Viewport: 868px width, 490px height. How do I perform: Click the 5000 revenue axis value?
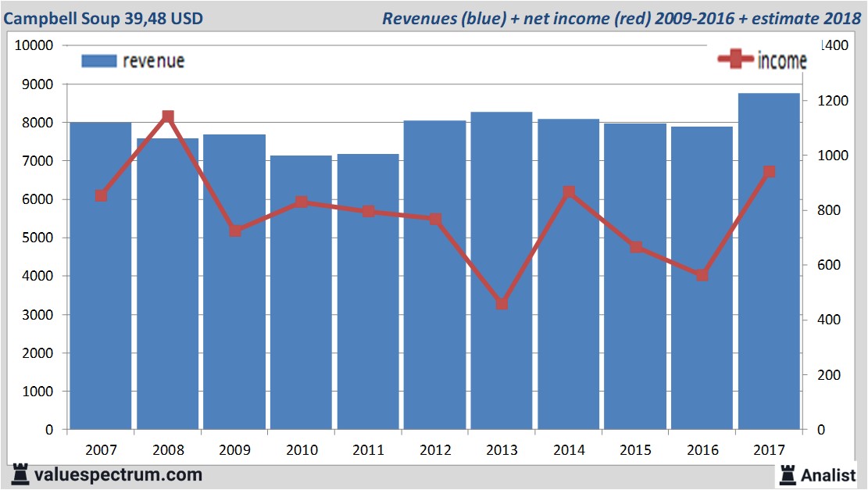tap(38, 238)
